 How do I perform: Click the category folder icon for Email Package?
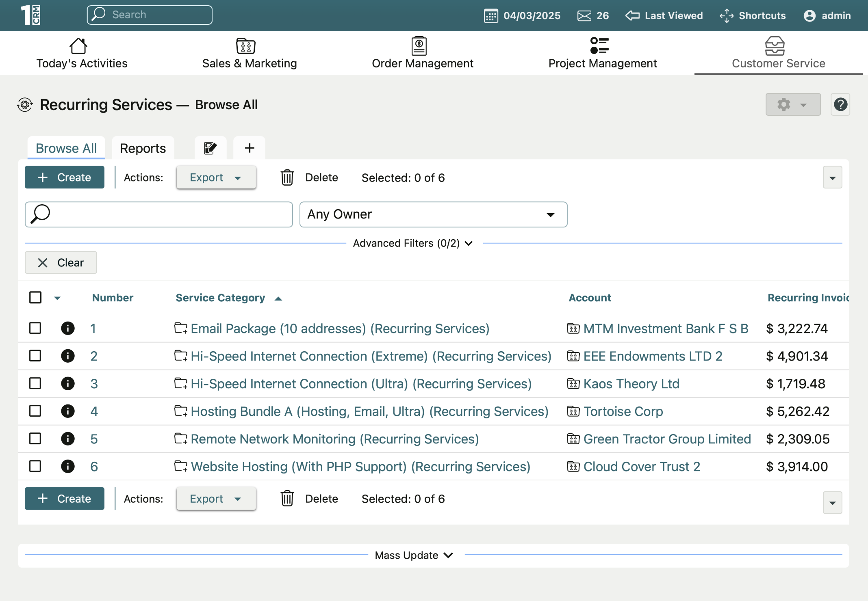click(x=181, y=328)
